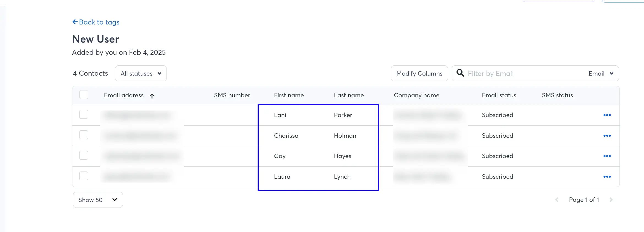644x232 pixels.
Task: Click last name Parker
Action: tap(343, 115)
